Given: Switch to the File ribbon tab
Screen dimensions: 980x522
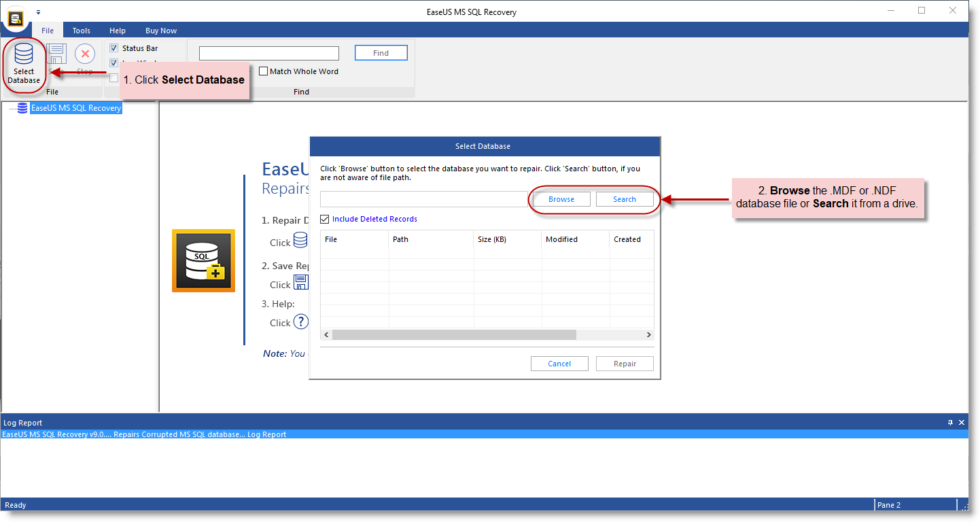Looking at the screenshot, I should [x=48, y=31].
